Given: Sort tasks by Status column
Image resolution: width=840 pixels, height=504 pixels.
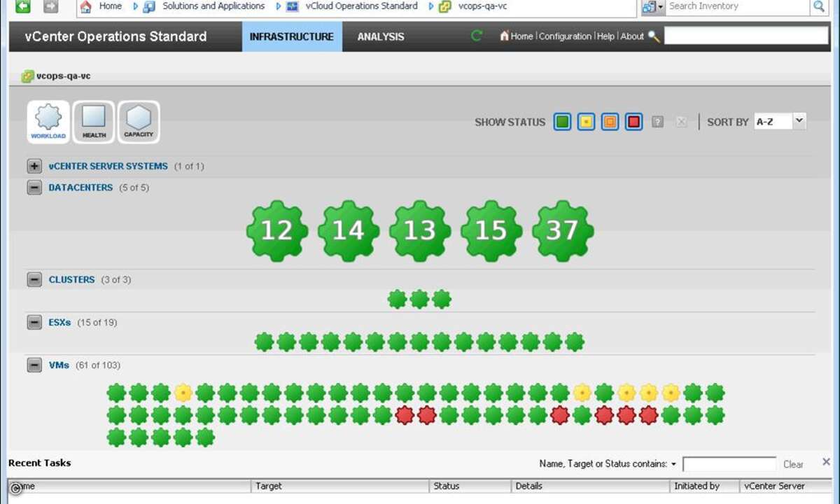Looking at the screenshot, I should [470, 486].
